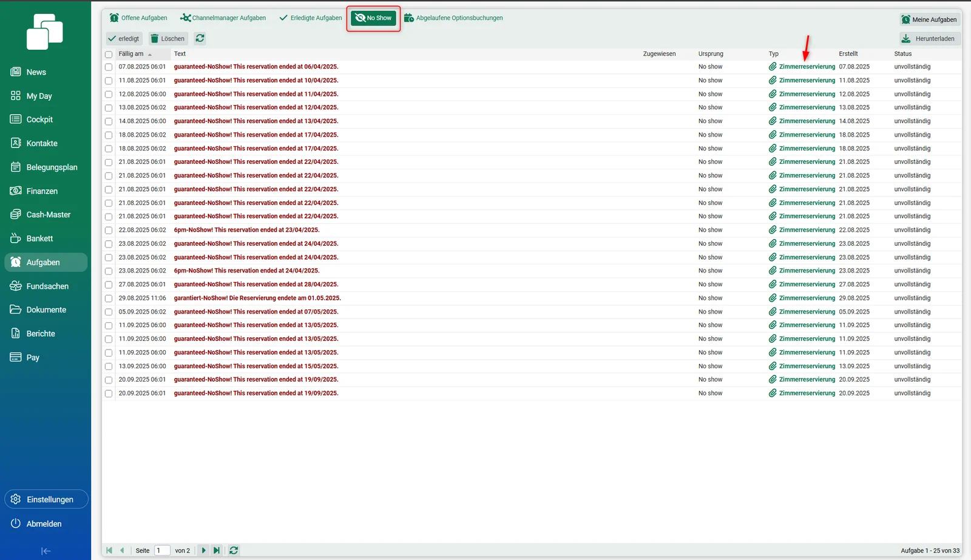Open Pay section

pos(46,357)
